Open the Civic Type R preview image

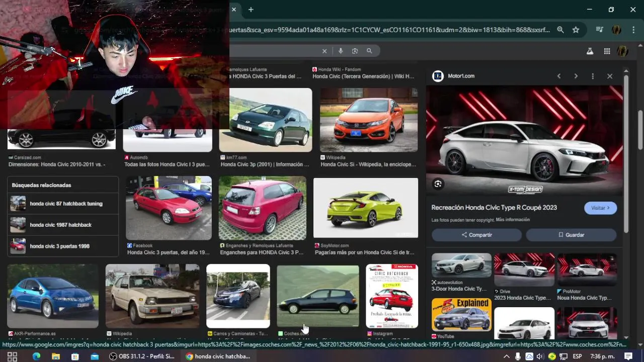point(524,140)
